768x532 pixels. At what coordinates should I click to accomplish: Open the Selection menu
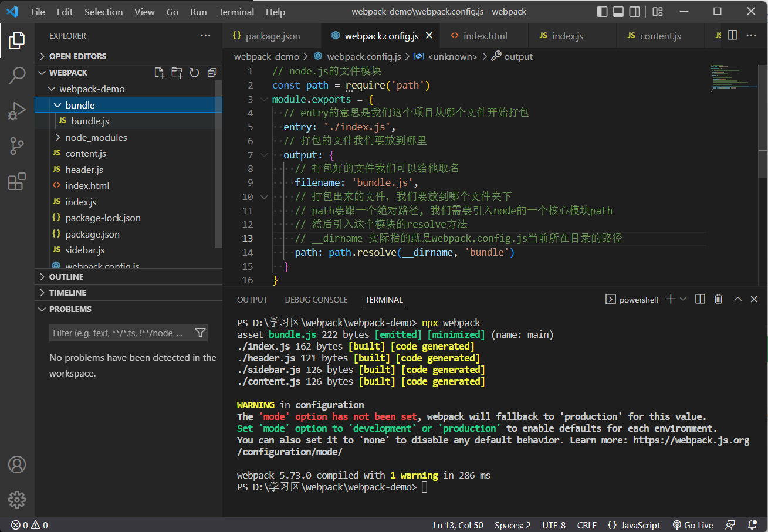104,12
